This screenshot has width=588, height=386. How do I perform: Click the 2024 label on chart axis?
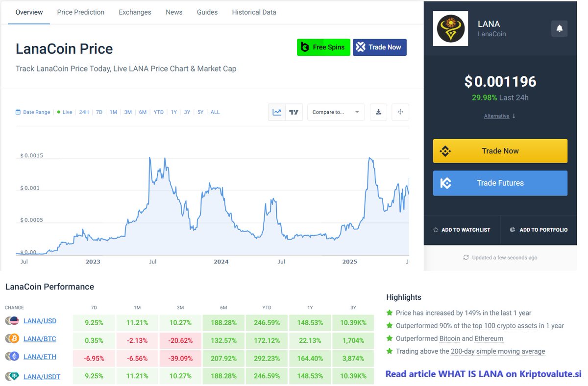(x=221, y=262)
